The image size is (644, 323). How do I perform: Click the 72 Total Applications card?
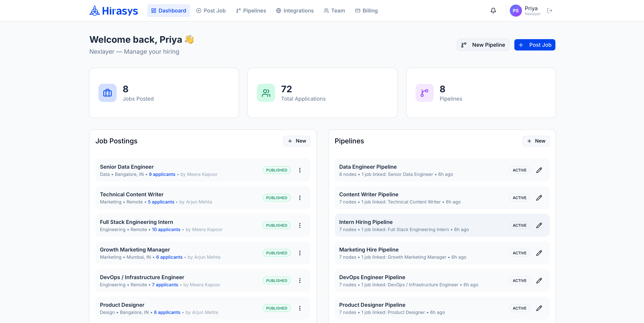click(x=323, y=93)
